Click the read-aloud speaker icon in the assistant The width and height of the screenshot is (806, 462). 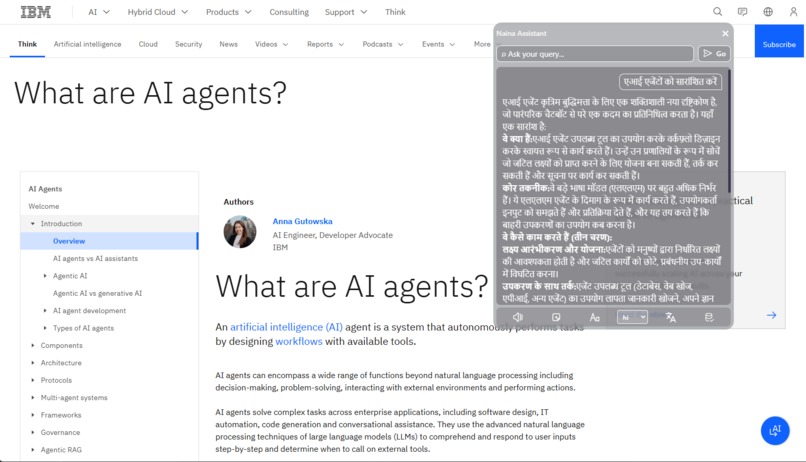[x=518, y=317]
